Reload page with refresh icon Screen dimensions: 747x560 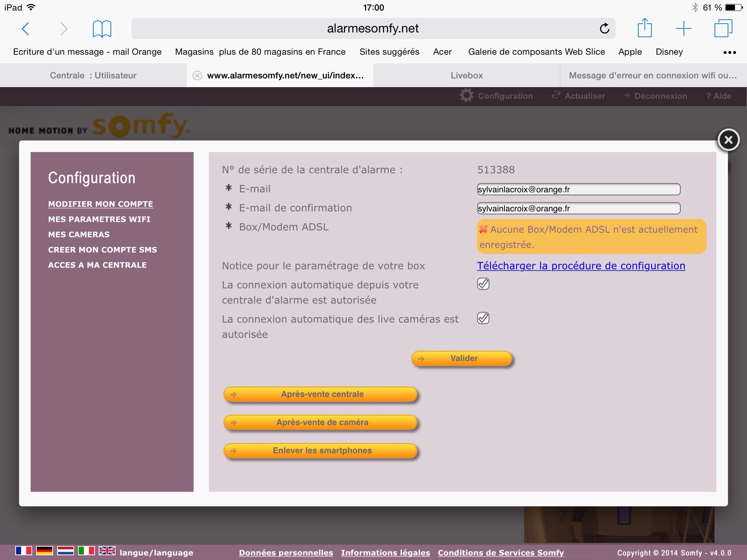coord(604,28)
